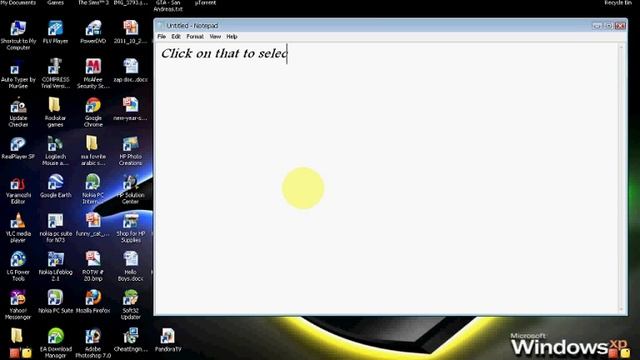Select the LG Power Tools icon
Screen dimensions: 640x360
point(18,260)
